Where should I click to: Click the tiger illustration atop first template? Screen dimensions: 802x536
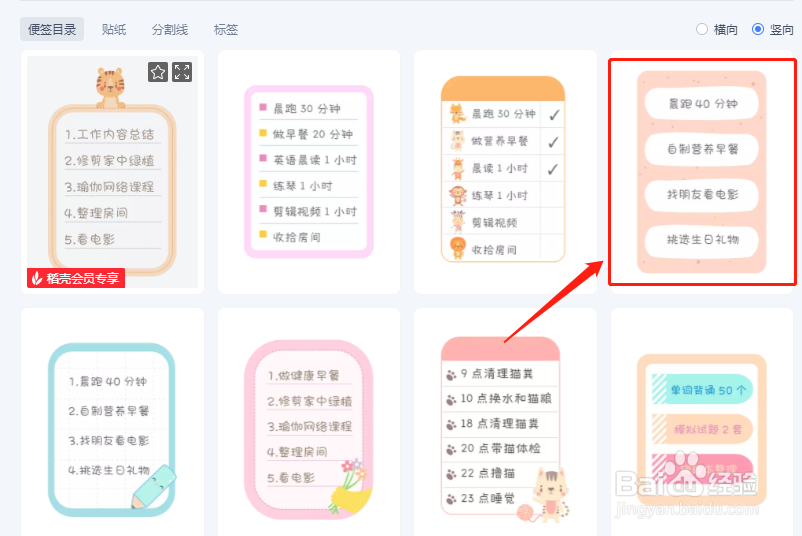tap(110, 87)
